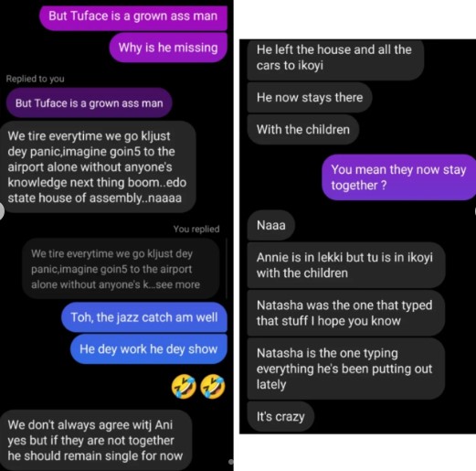Select the 'Annie is in lekki' message
Image resolution: width=476 pixels, height=471 pixels.
346,265
